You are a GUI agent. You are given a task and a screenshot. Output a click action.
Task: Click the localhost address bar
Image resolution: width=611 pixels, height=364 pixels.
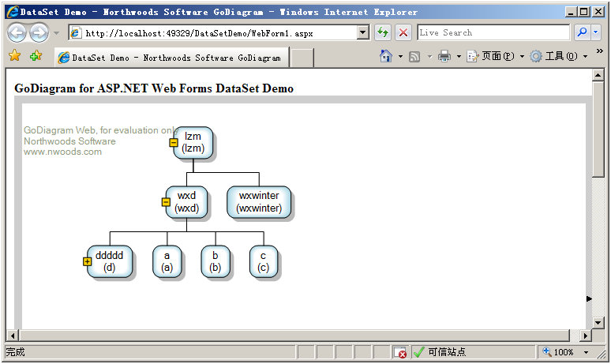point(213,33)
